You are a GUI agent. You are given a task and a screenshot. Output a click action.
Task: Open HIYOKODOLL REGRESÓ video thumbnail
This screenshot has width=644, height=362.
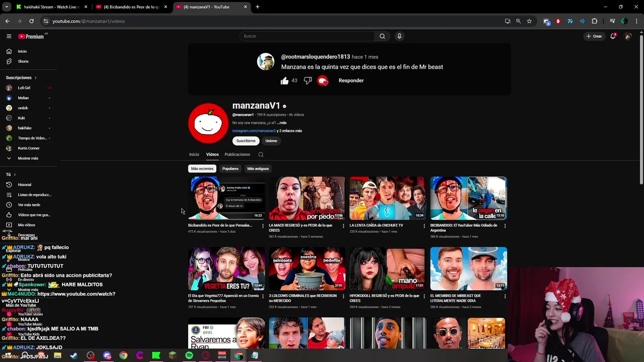coord(387,268)
